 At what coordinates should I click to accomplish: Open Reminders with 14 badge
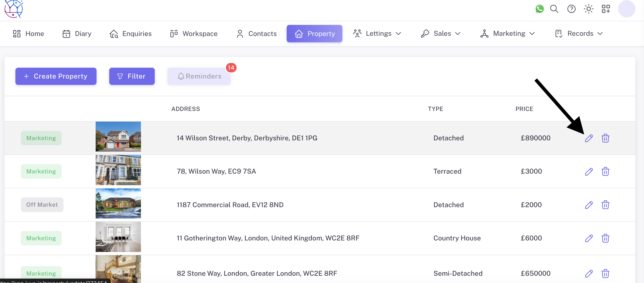click(x=199, y=76)
